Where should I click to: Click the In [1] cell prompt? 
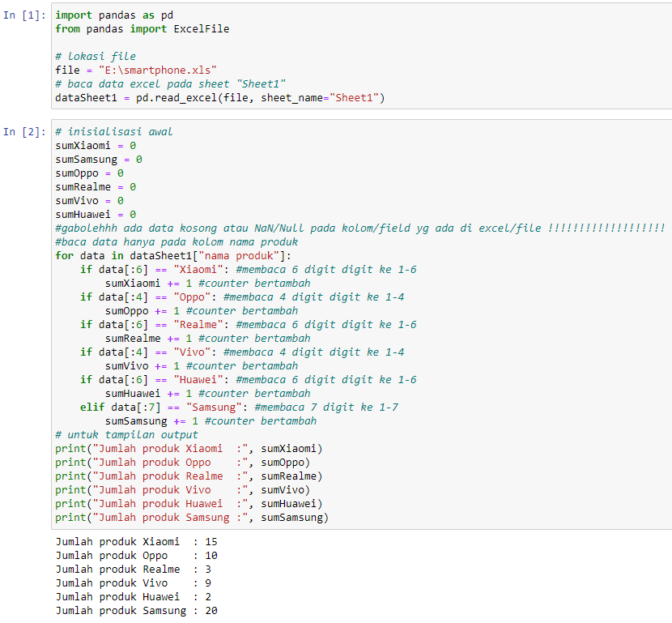click(23, 15)
